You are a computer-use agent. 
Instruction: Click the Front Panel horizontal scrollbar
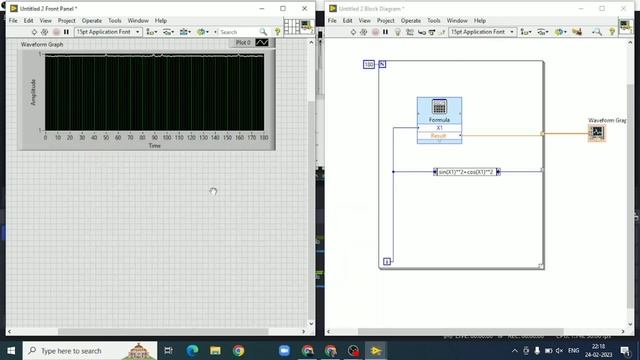pyautogui.click(x=163, y=331)
